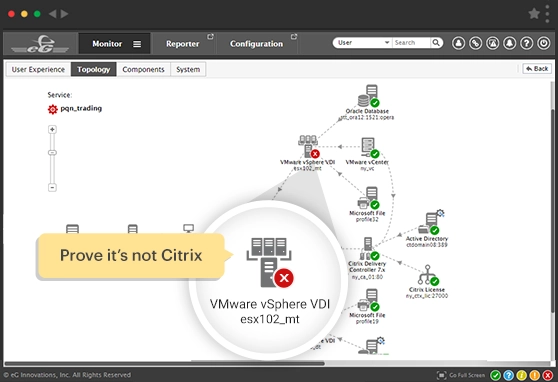Viewport: 558px width, 382px height.
Task: Click blue unknown status icon in footer
Action: tap(509, 375)
